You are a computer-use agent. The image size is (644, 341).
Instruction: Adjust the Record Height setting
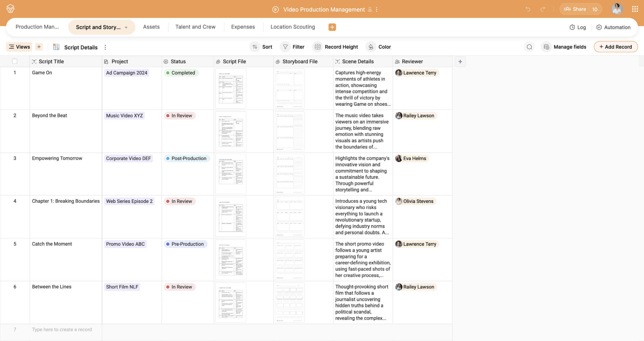coord(335,47)
